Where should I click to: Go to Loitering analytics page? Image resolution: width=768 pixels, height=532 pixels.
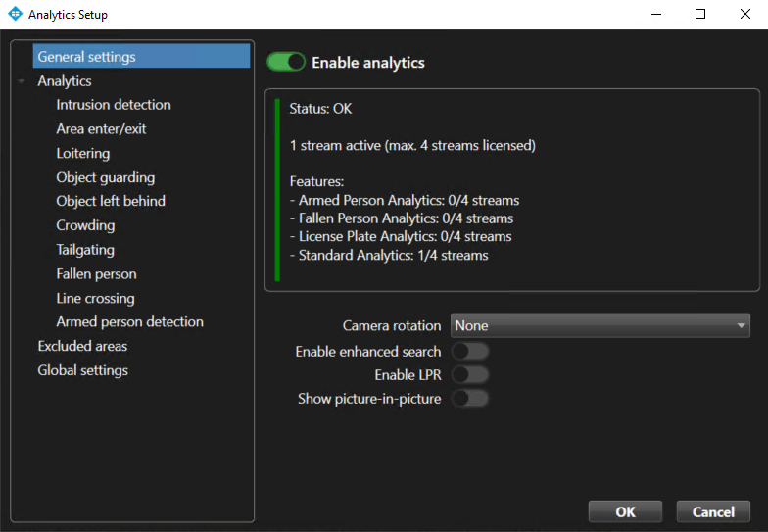click(83, 154)
